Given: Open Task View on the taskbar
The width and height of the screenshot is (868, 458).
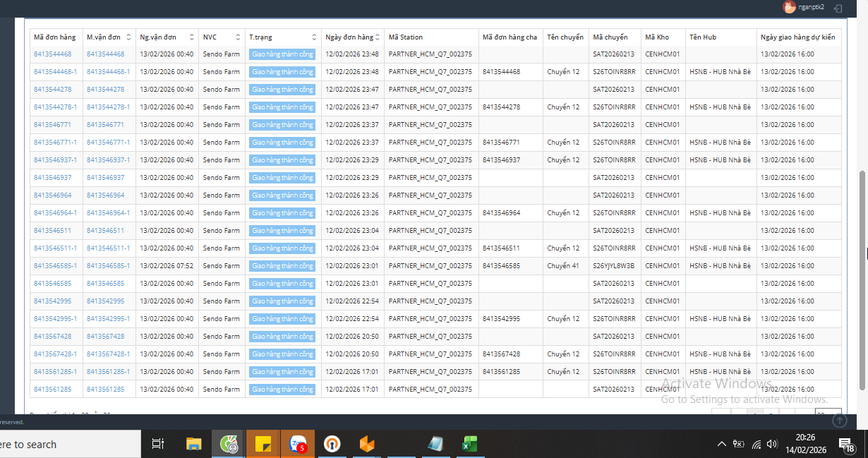Looking at the screenshot, I should [x=158, y=444].
